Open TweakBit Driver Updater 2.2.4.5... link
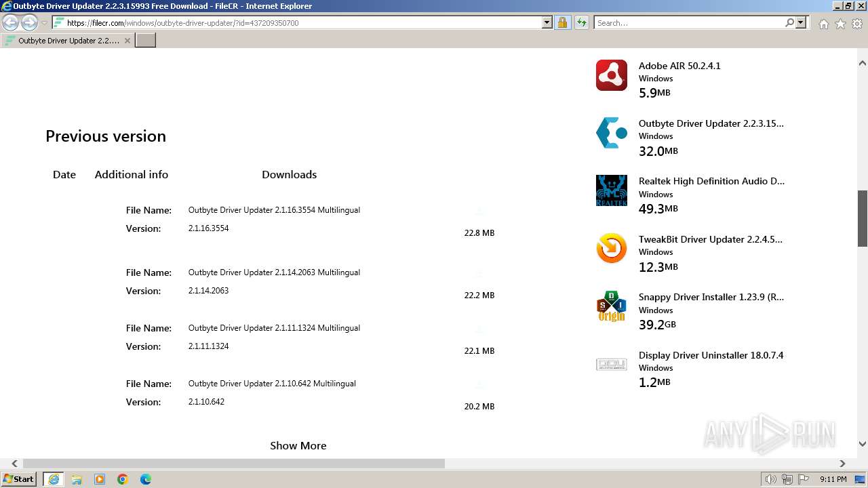 click(x=711, y=239)
